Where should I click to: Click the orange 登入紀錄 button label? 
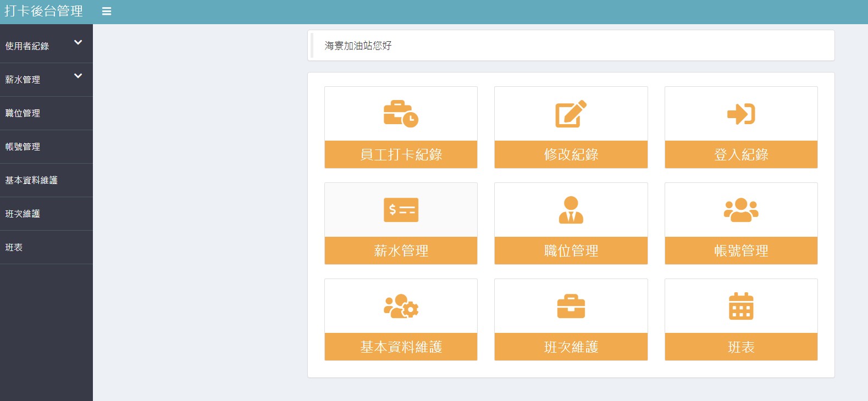[x=740, y=154]
